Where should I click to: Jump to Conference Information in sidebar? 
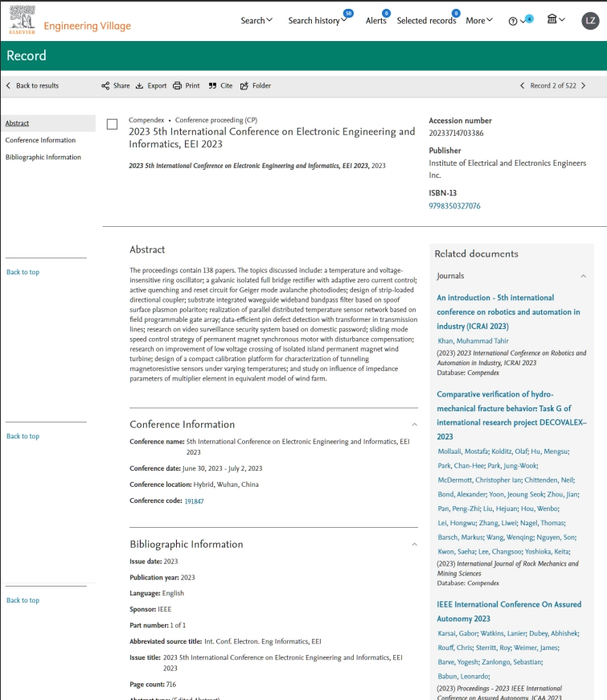click(40, 140)
